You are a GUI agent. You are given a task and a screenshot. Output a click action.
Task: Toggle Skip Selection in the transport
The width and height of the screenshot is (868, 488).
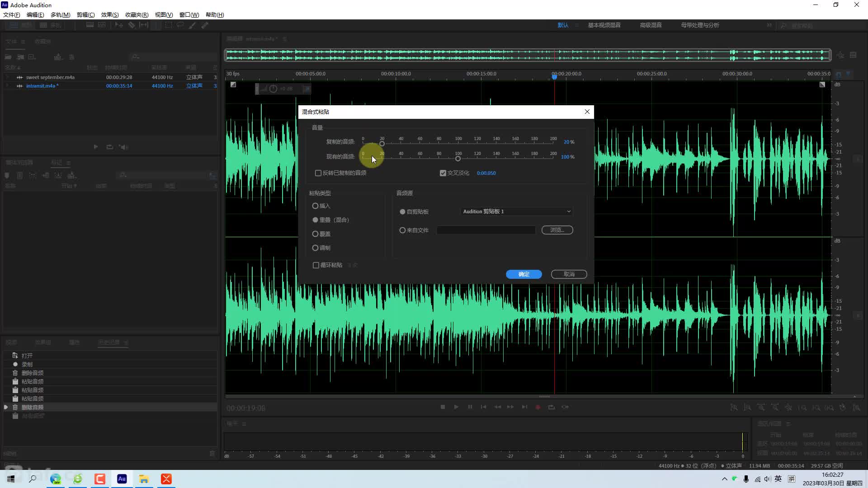[565, 407]
